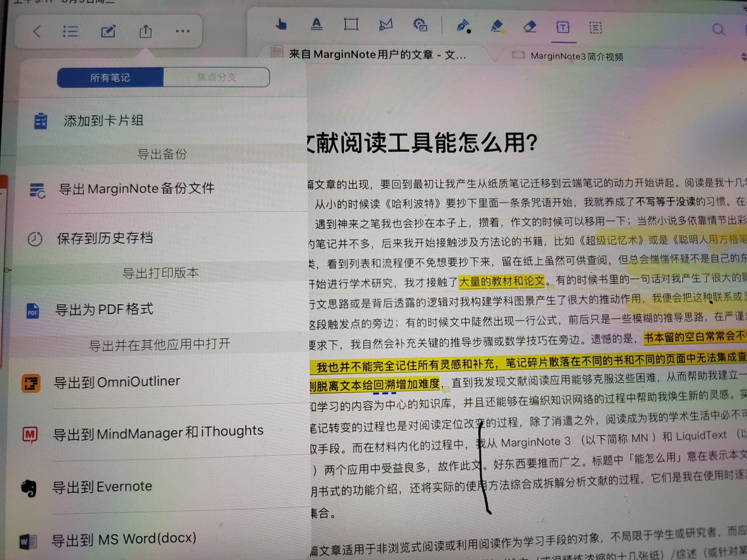The height and width of the screenshot is (560, 747).
Task: Select the text highlight A tool
Action: coord(317,24)
